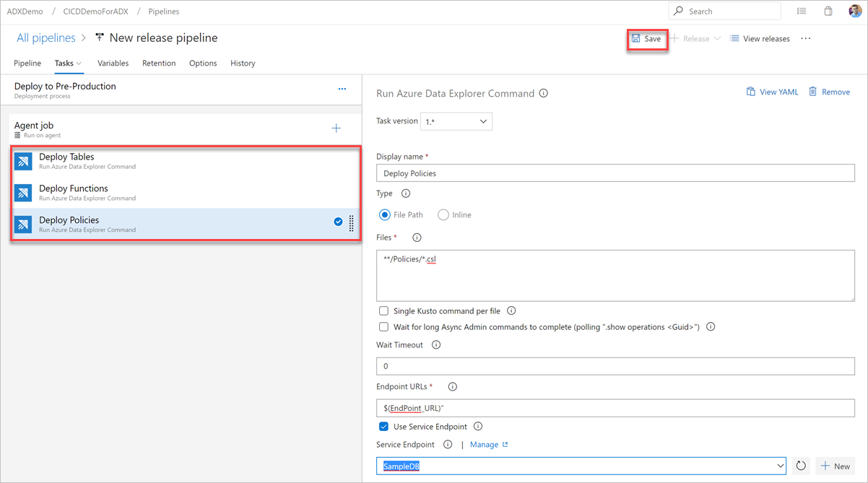868x483 pixels.
Task: Click the Wait Timeout input field
Action: point(615,365)
